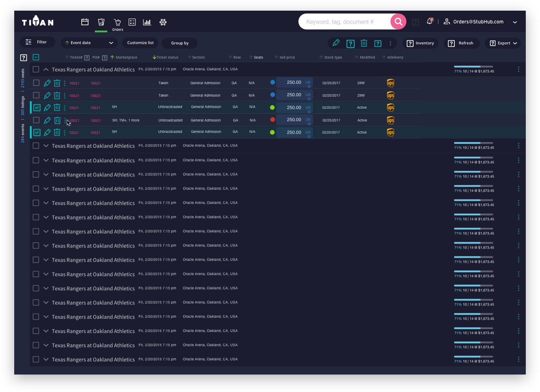Click the TITAN logo

(38, 21)
